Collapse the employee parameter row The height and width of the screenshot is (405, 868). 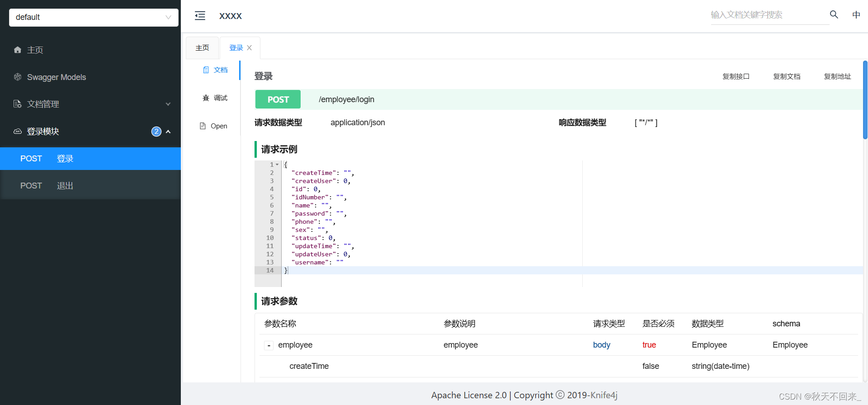[269, 345]
